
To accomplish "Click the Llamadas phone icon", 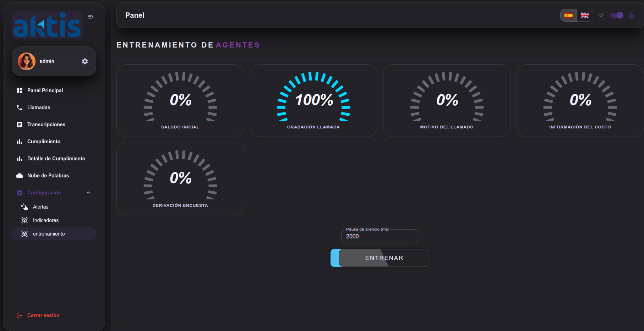I will 20,107.
